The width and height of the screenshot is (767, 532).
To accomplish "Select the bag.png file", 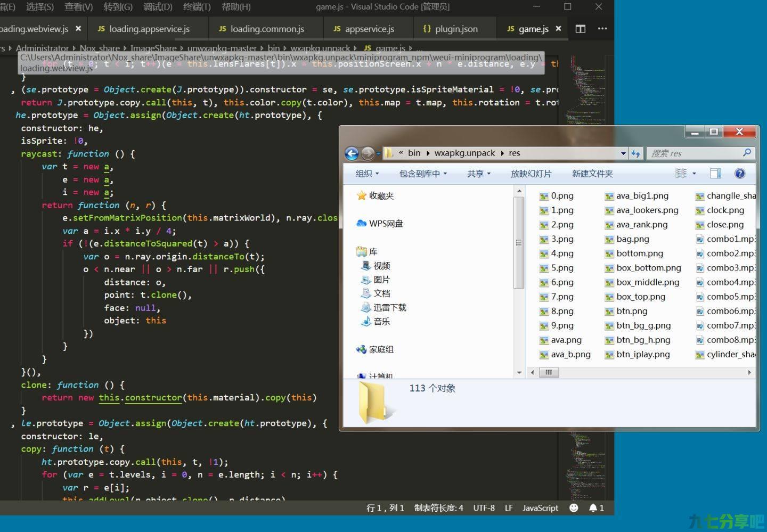I will [x=627, y=239].
